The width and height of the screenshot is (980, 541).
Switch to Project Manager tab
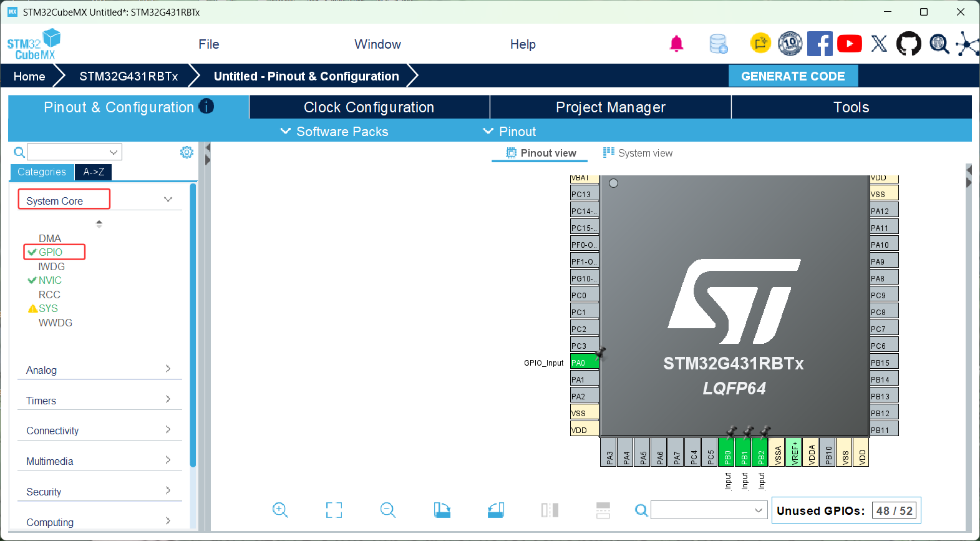pos(611,107)
